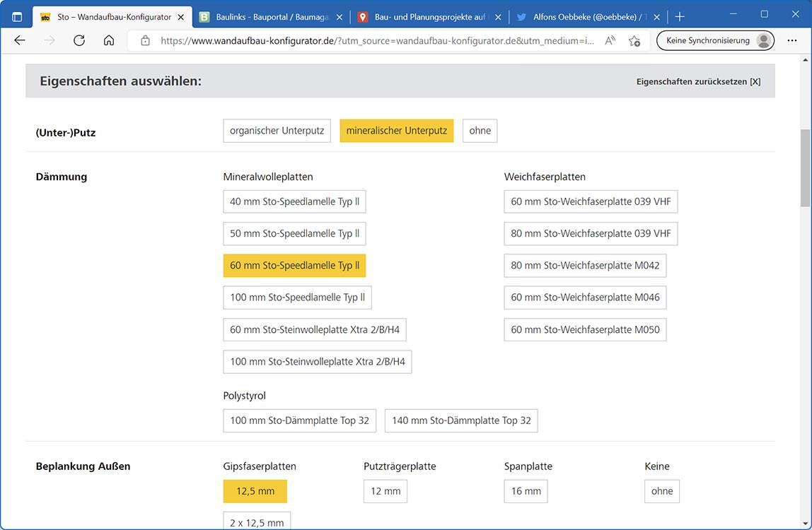Click the Beplankung Außen row label

click(x=83, y=466)
